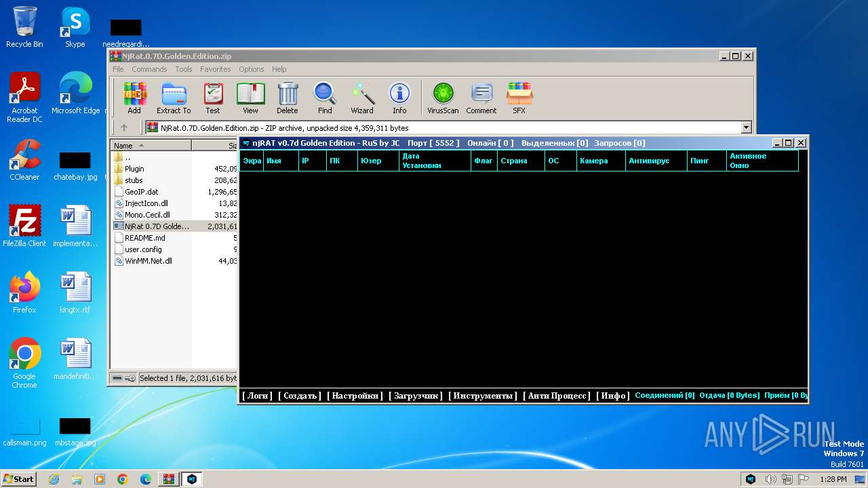Click the Флаг column header

(x=484, y=161)
